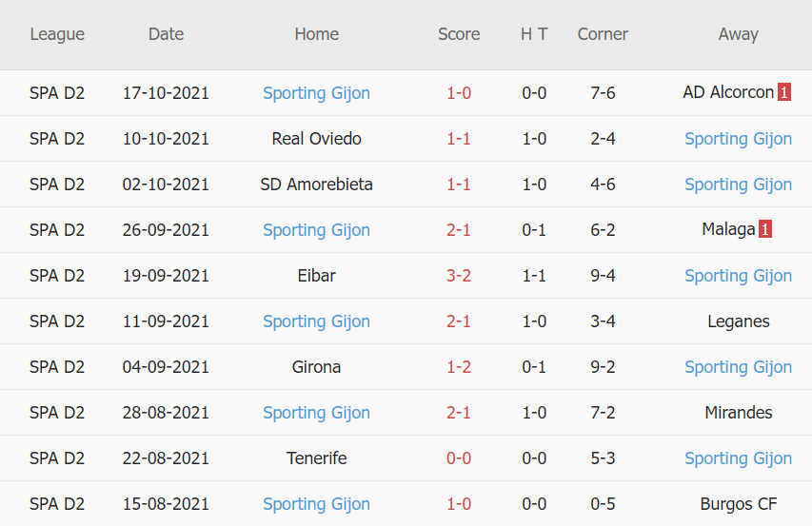Viewport: 812px width, 526px height.
Task: Select SD Amorebieta team name
Action: (316, 185)
